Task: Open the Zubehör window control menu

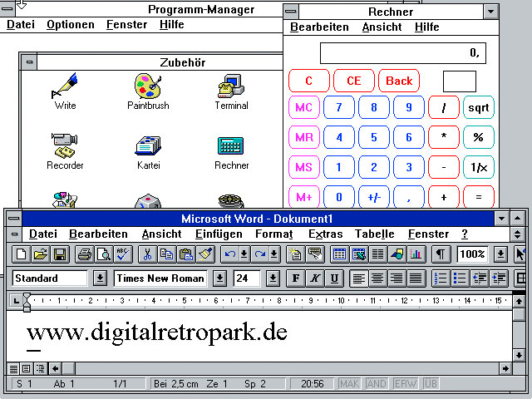Action: pos(29,62)
